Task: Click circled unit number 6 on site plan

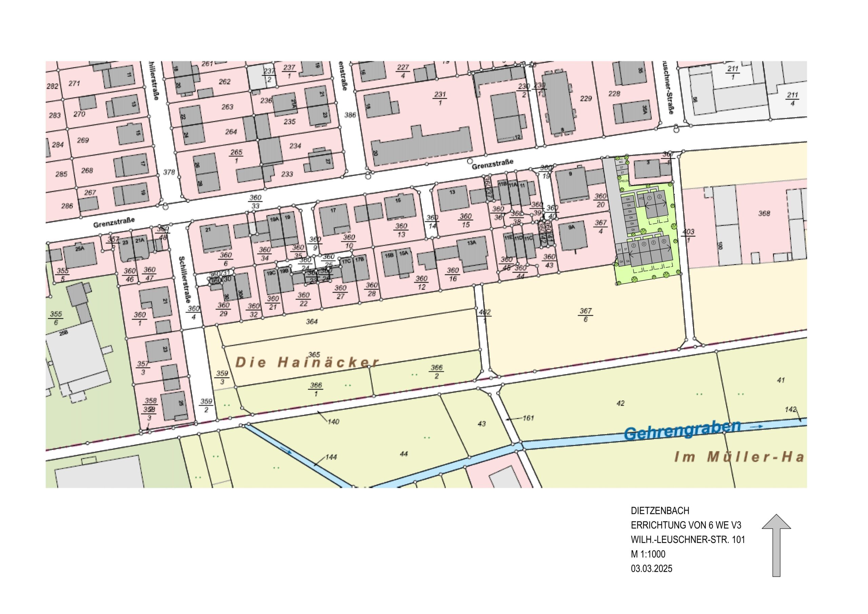Action: pyautogui.click(x=664, y=242)
